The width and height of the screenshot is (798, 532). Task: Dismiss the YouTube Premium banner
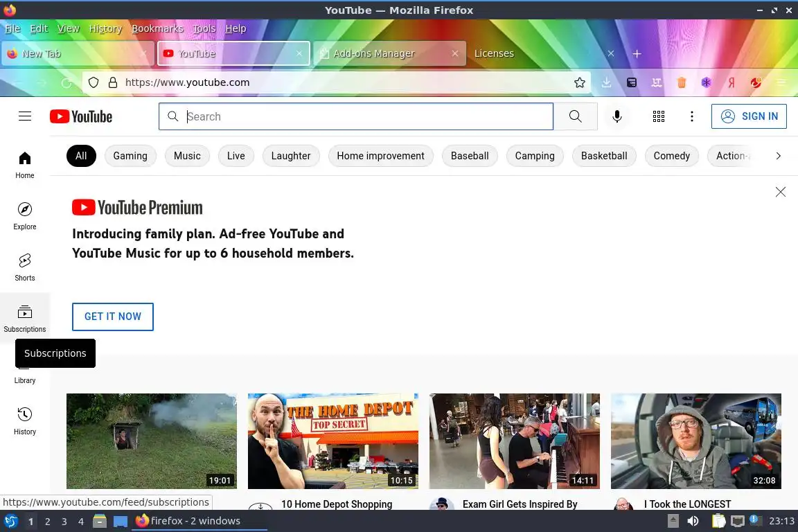click(x=780, y=192)
